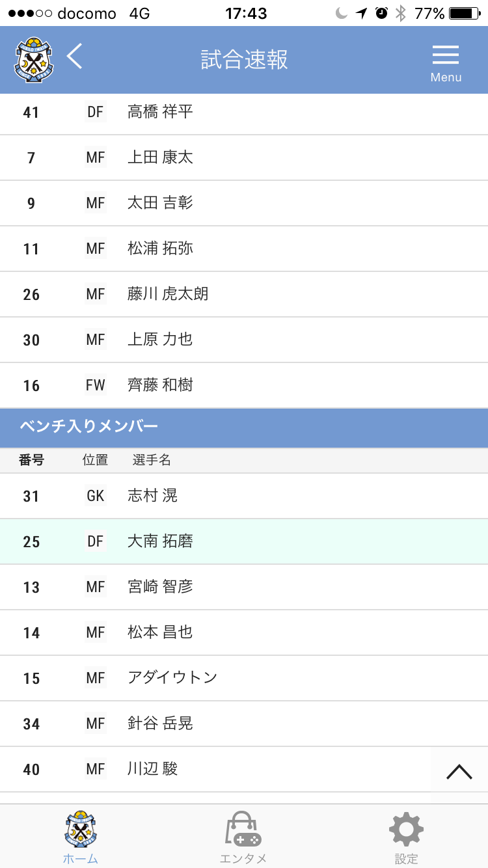Tap the scroll-to-top chevron button
The image size is (488, 868).
tap(459, 771)
